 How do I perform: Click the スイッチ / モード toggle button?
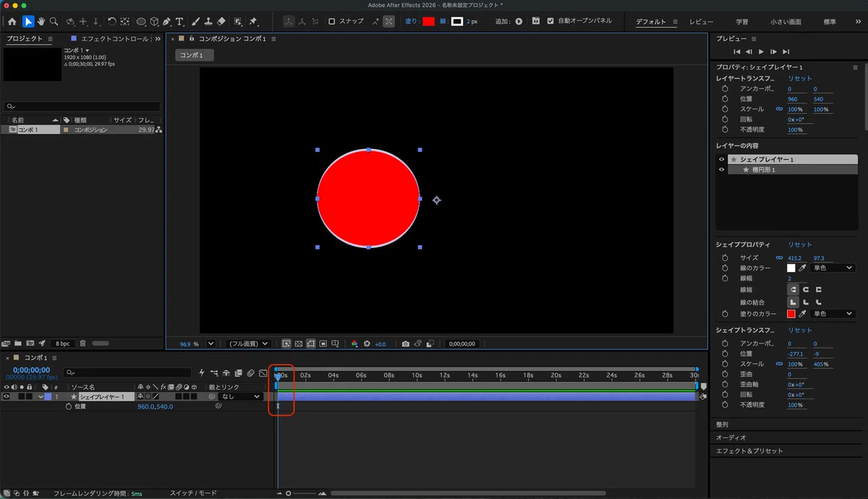point(193,493)
